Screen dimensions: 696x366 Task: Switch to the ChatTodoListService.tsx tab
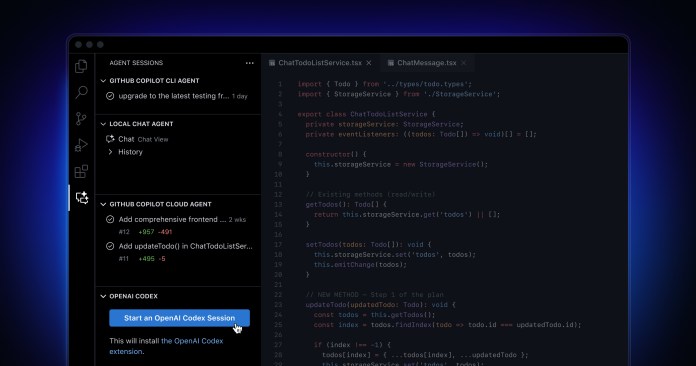click(320, 63)
